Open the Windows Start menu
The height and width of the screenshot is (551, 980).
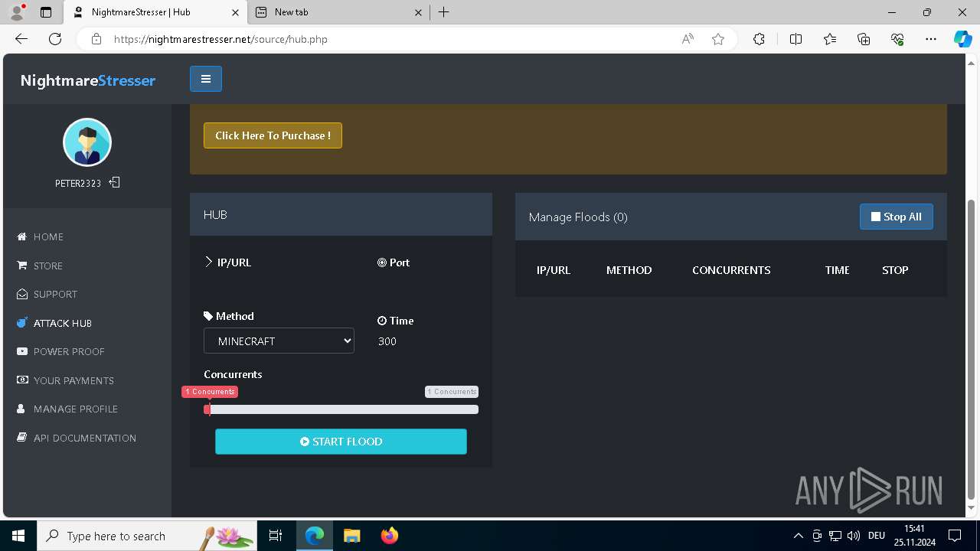point(18,536)
